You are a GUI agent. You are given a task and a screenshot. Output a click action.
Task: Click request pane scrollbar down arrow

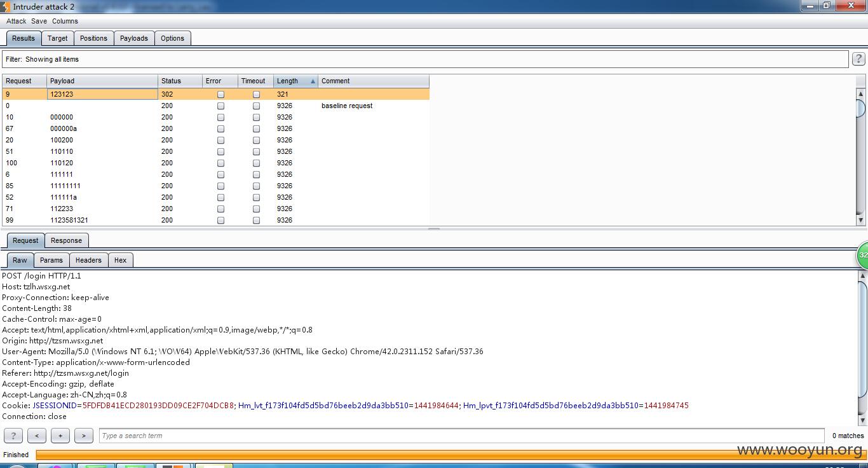(x=863, y=420)
